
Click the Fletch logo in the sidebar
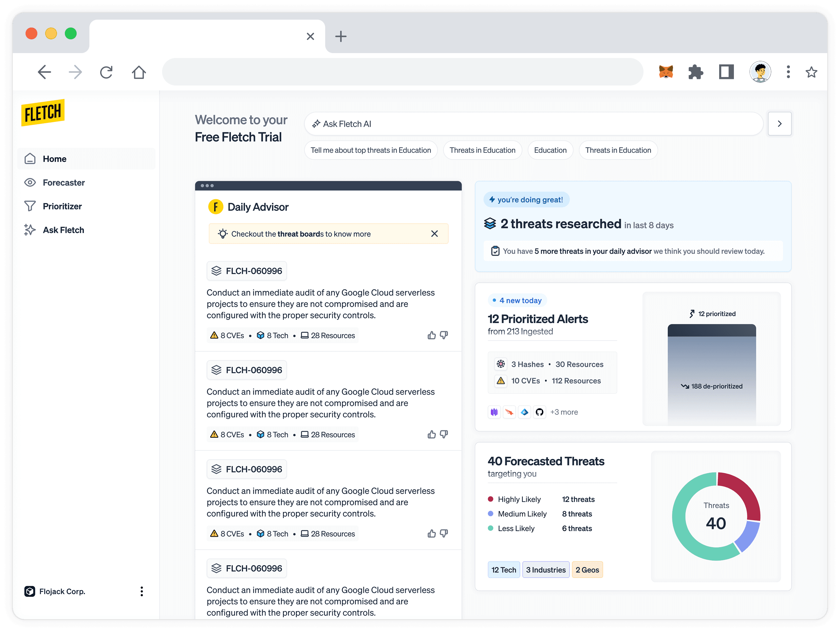coord(43,113)
